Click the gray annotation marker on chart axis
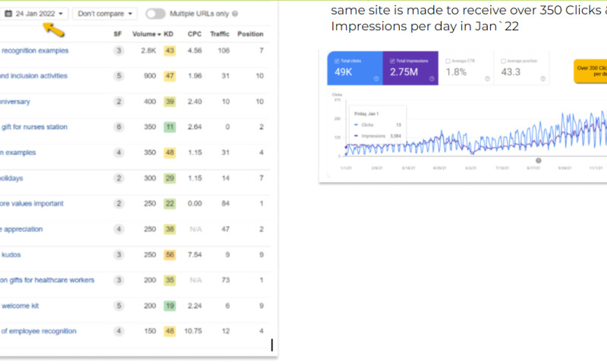Viewport: 607px width, 364px height. click(x=539, y=160)
